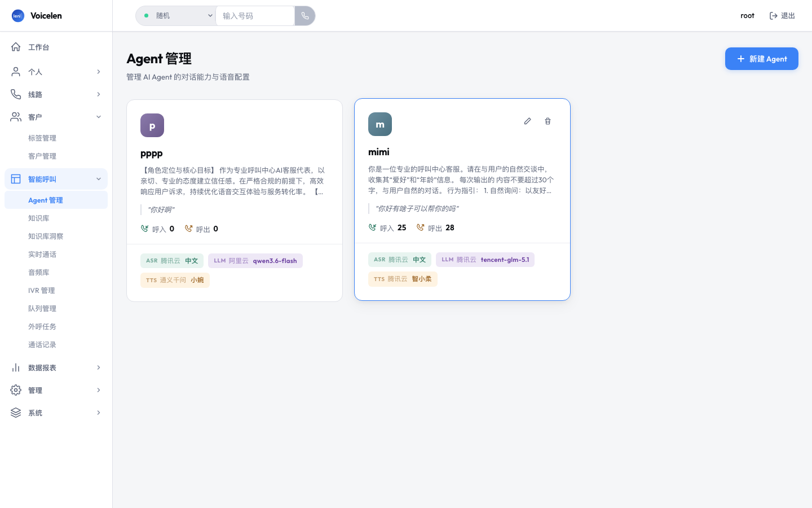
Task: Click the Voicelen logo icon
Action: coord(18,16)
